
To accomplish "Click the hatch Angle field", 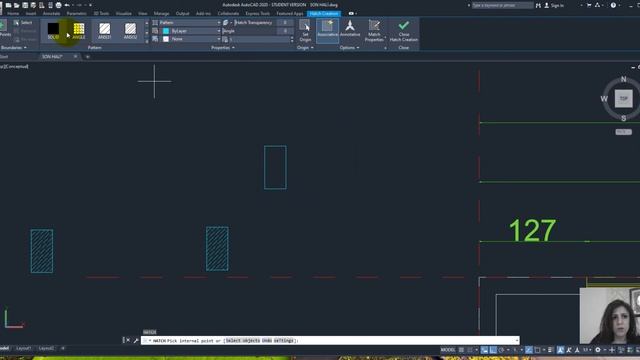I will (257, 31).
